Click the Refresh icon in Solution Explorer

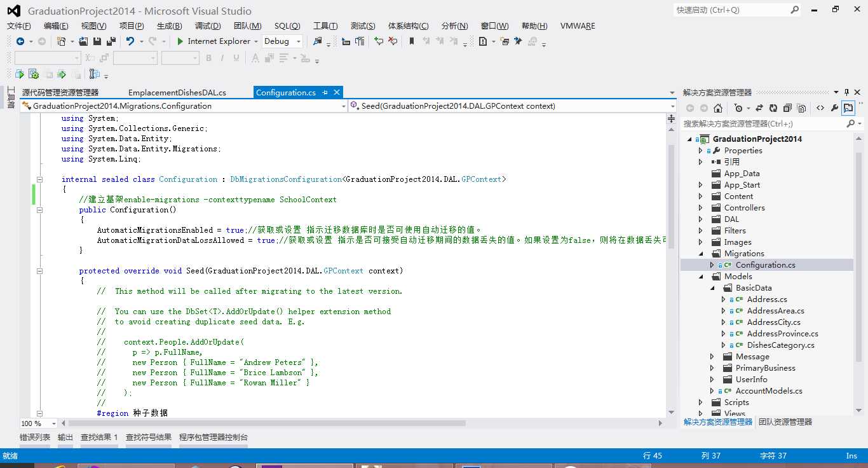coord(773,108)
